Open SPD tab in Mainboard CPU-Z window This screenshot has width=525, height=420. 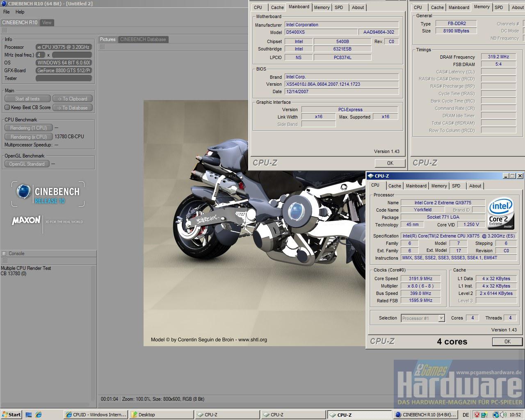(339, 7)
